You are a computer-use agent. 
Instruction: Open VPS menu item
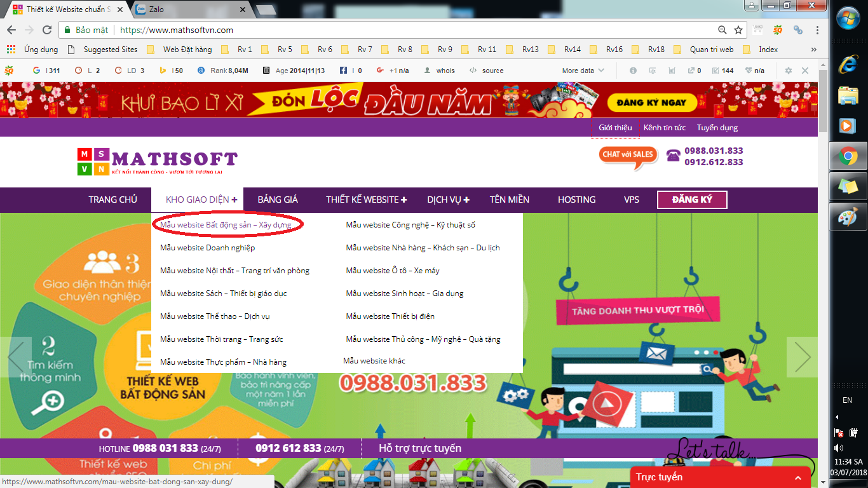(x=632, y=200)
